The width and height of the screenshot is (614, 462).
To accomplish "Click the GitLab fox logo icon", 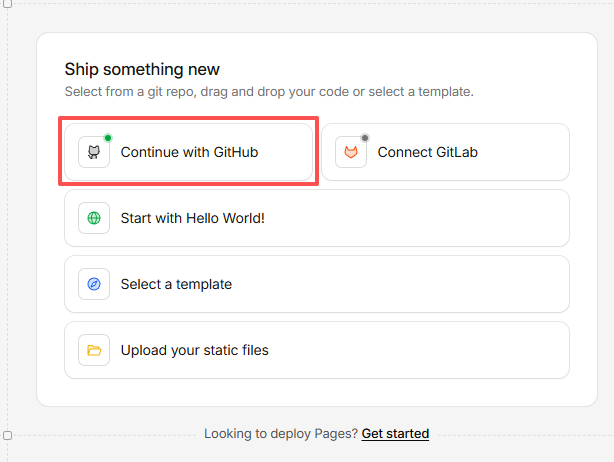I will click(351, 152).
